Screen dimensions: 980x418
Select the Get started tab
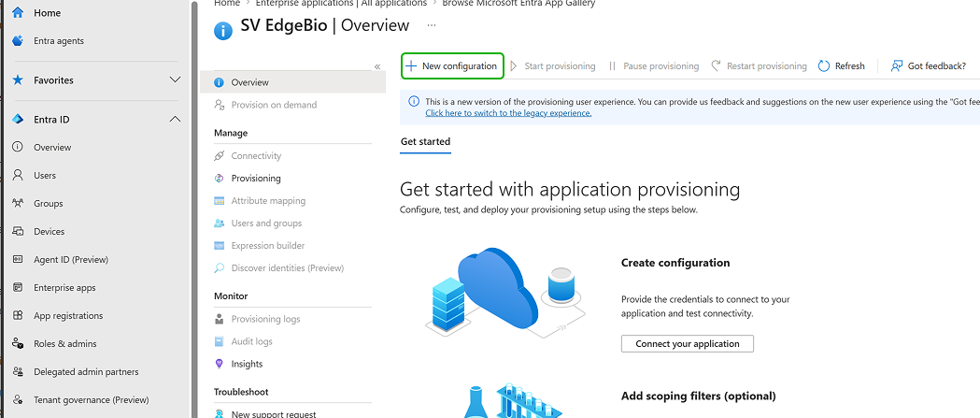coord(425,142)
